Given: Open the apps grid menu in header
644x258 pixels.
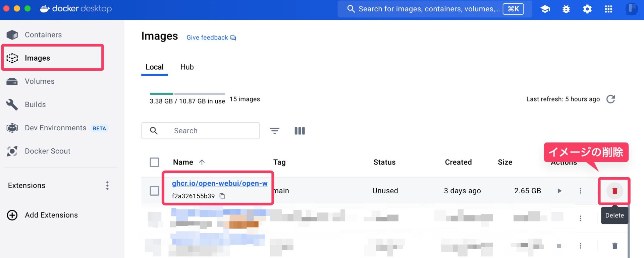Looking at the screenshot, I should (608, 9).
